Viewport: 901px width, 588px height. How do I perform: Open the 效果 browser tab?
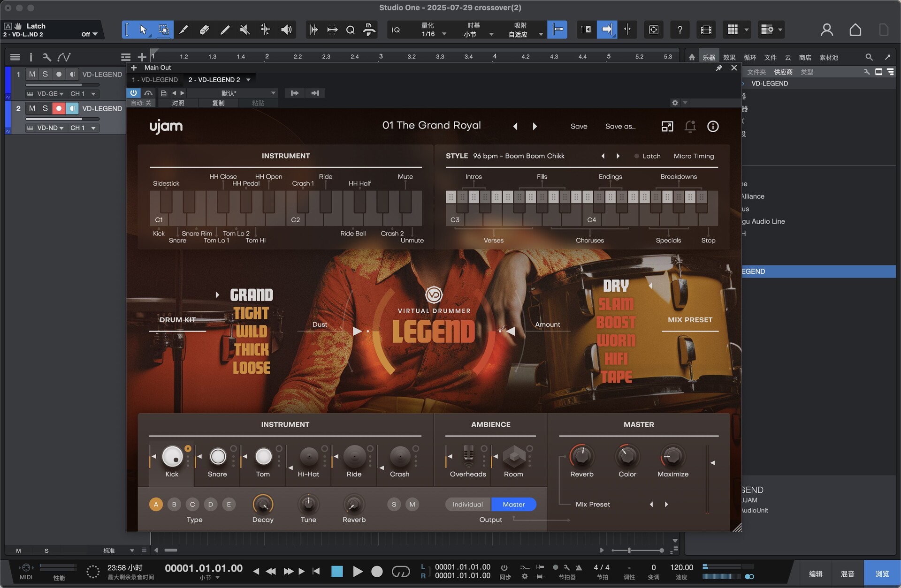(x=729, y=57)
